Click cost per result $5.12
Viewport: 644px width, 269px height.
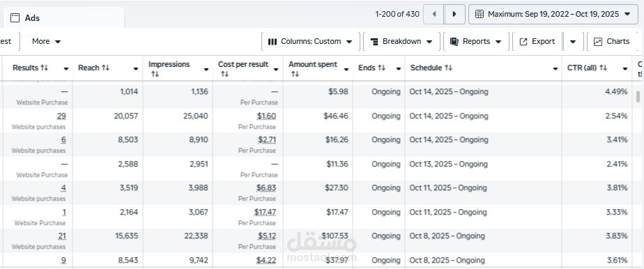point(266,236)
